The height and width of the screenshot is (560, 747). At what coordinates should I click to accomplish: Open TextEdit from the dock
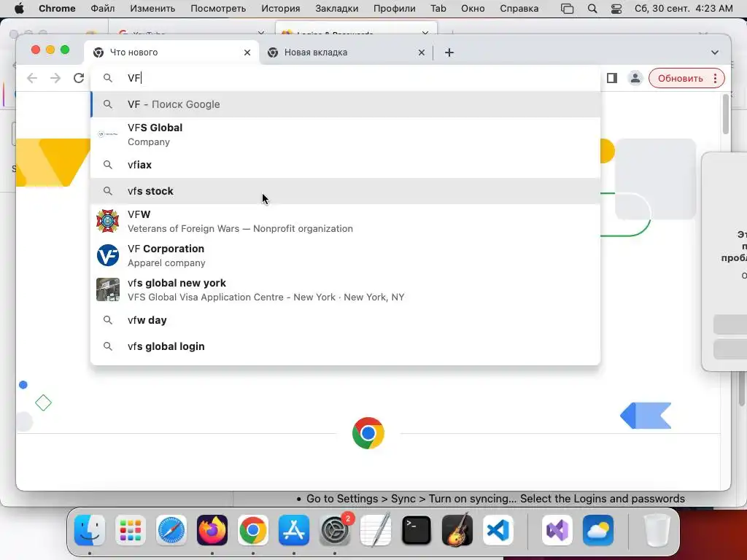(376, 530)
